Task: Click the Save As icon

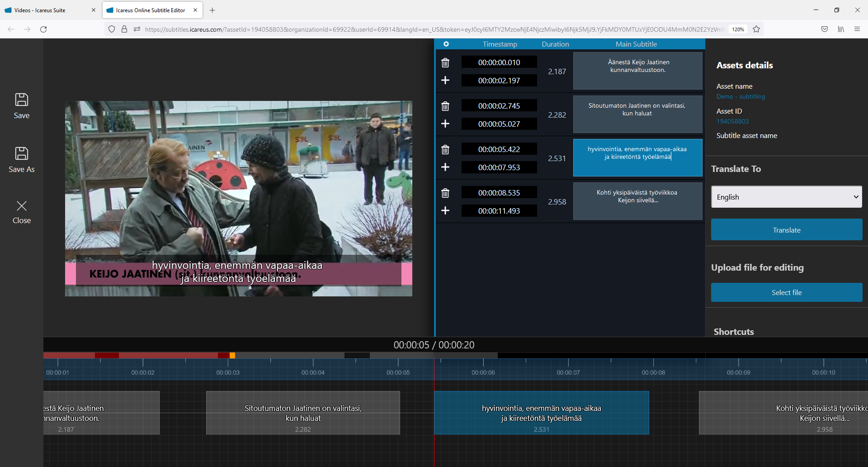Action: point(21,154)
